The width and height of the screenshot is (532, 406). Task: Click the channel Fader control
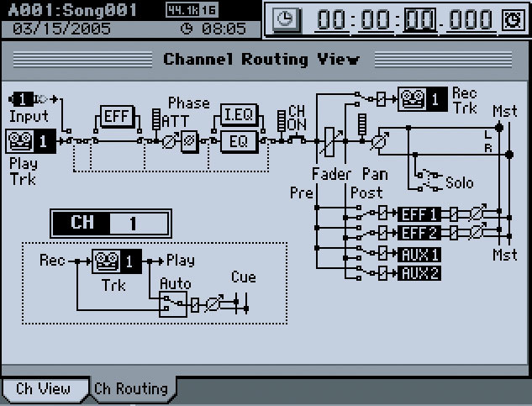tap(330, 141)
